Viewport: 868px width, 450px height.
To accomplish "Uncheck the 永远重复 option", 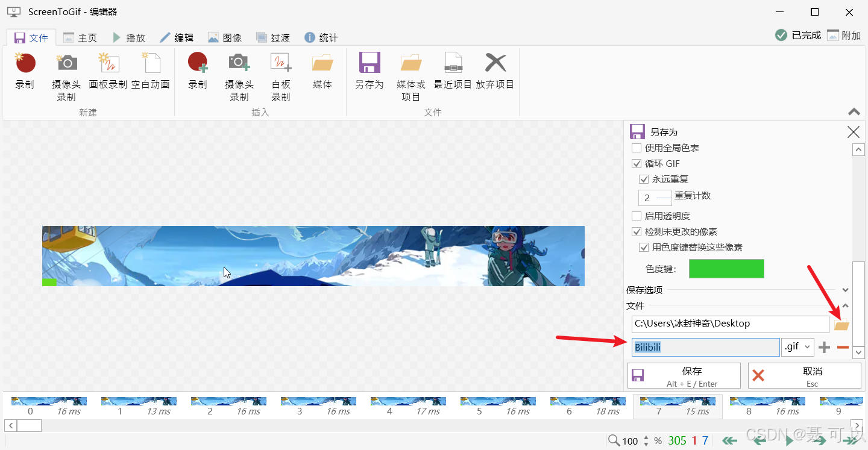I will pos(644,179).
